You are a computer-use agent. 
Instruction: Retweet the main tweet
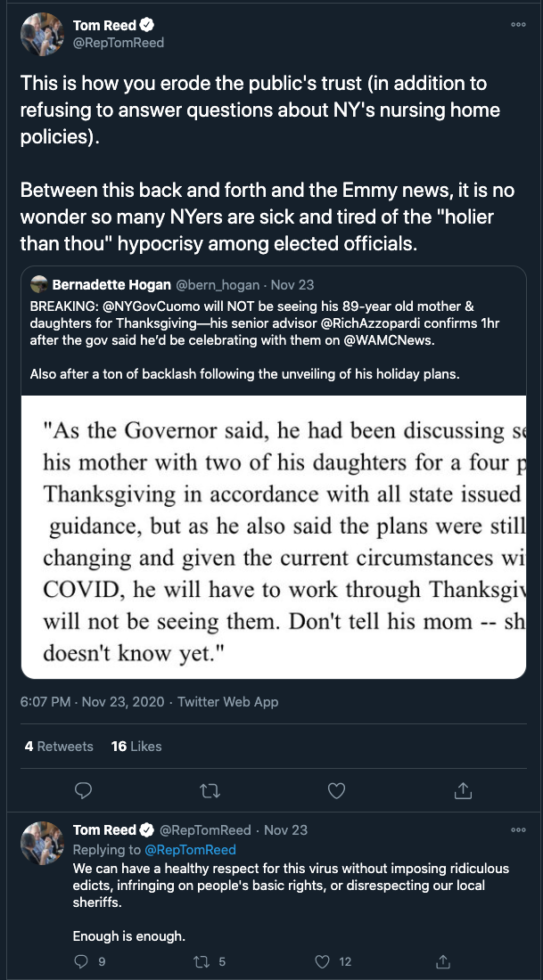coord(210,790)
